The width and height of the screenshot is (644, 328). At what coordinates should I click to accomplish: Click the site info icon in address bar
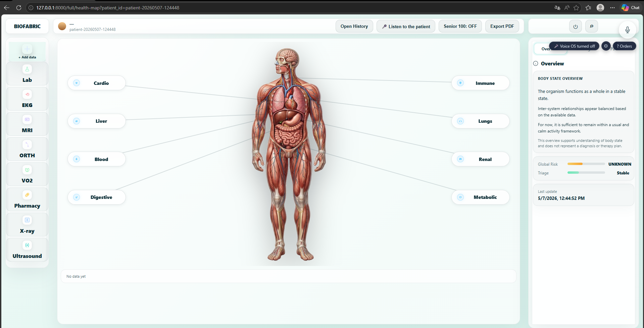[x=31, y=8]
